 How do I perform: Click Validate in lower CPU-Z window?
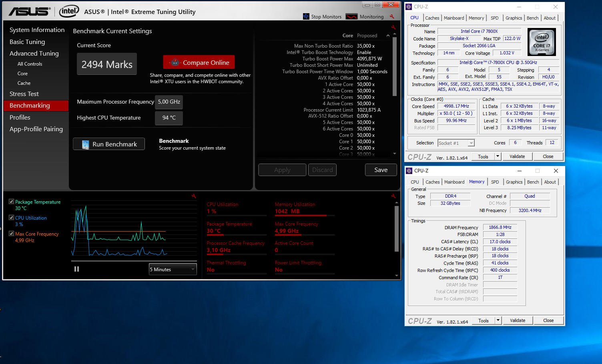[x=518, y=320]
